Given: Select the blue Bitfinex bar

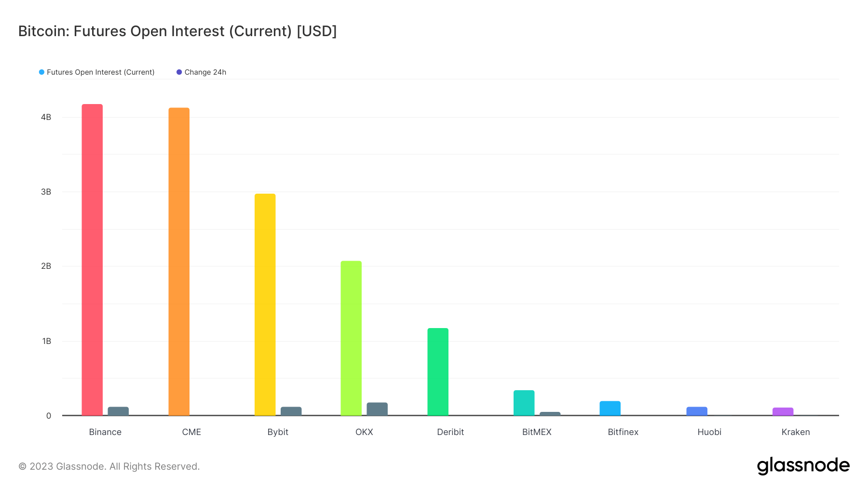Looking at the screenshot, I should pyautogui.click(x=610, y=409).
